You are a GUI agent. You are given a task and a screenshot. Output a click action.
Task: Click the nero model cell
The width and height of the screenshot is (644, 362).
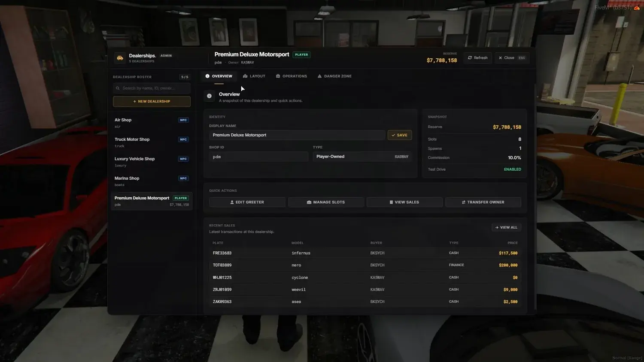[296, 265]
